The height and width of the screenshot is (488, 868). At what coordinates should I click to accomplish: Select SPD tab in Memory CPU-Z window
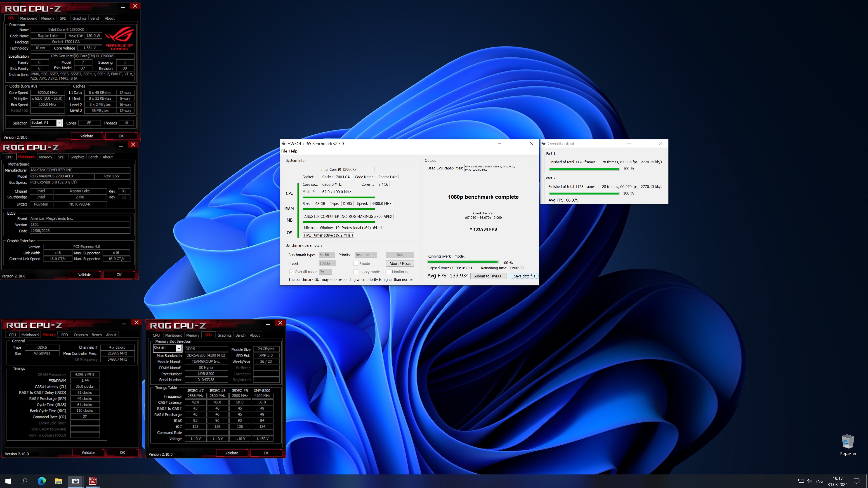[64, 335]
